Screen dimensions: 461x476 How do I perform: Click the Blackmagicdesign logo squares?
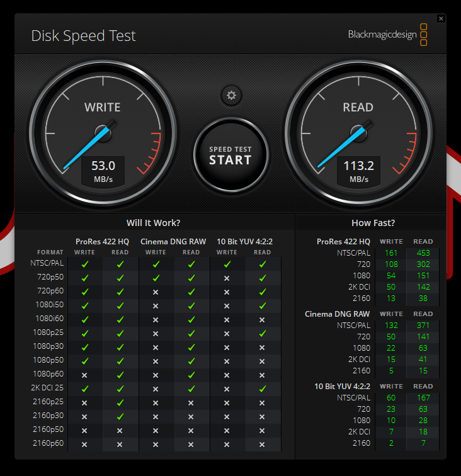424,35
